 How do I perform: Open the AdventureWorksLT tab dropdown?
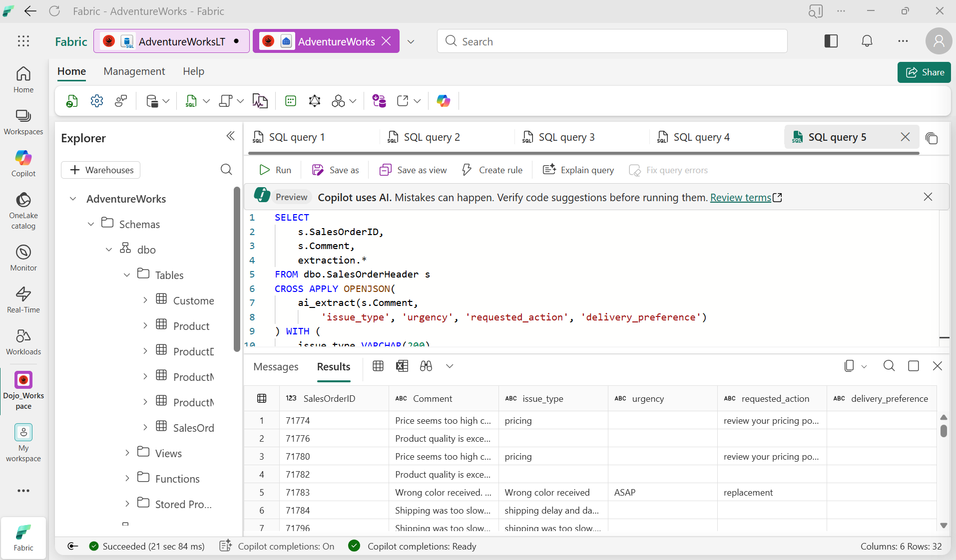coord(411,41)
